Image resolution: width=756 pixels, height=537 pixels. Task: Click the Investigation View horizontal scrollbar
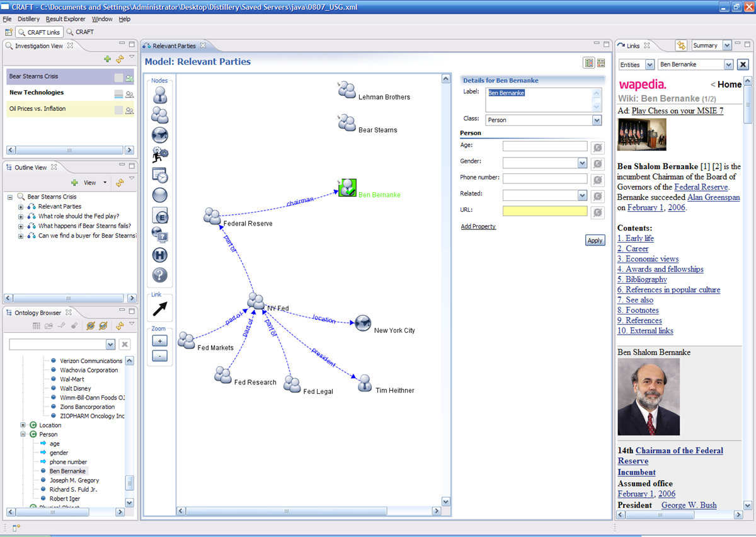click(x=69, y=151)
